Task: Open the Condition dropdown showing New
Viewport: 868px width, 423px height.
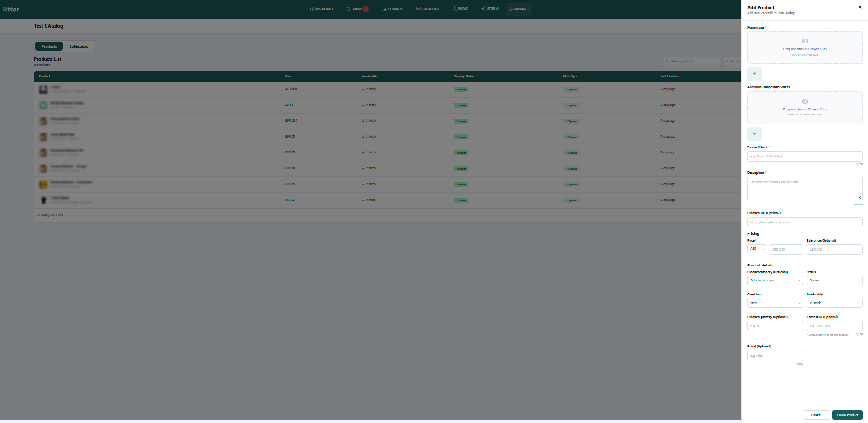Action: (x=775, y=303)
